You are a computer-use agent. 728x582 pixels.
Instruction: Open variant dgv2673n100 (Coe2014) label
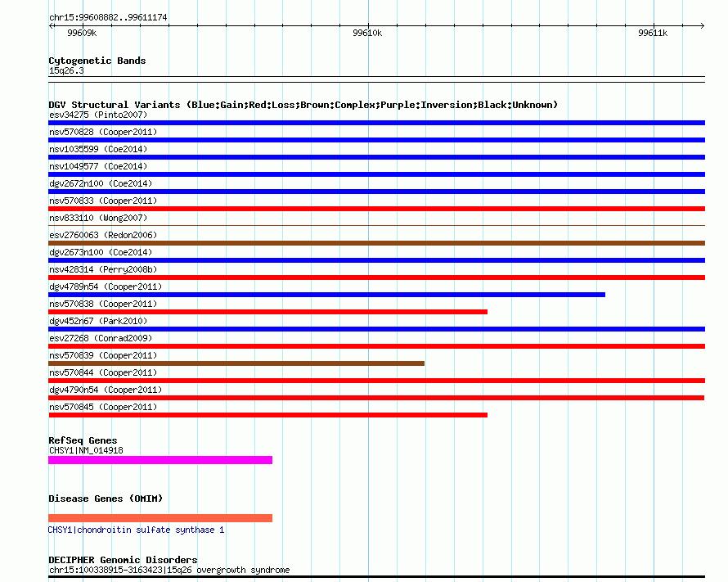tap(101, 252)
